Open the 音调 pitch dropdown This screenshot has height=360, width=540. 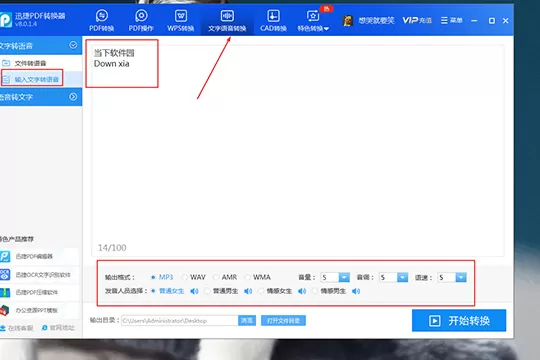[x=402, y=277]
